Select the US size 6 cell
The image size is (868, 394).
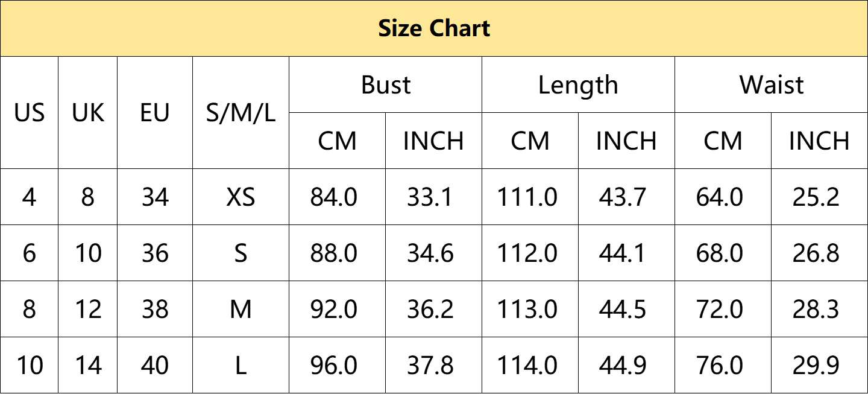(x=30, y=253)
